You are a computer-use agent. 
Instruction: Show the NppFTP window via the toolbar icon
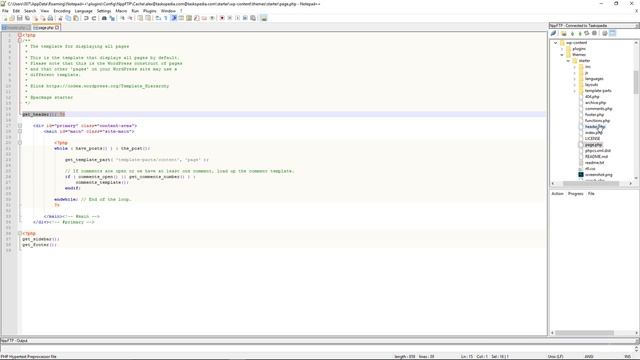(x=264, y=18)
